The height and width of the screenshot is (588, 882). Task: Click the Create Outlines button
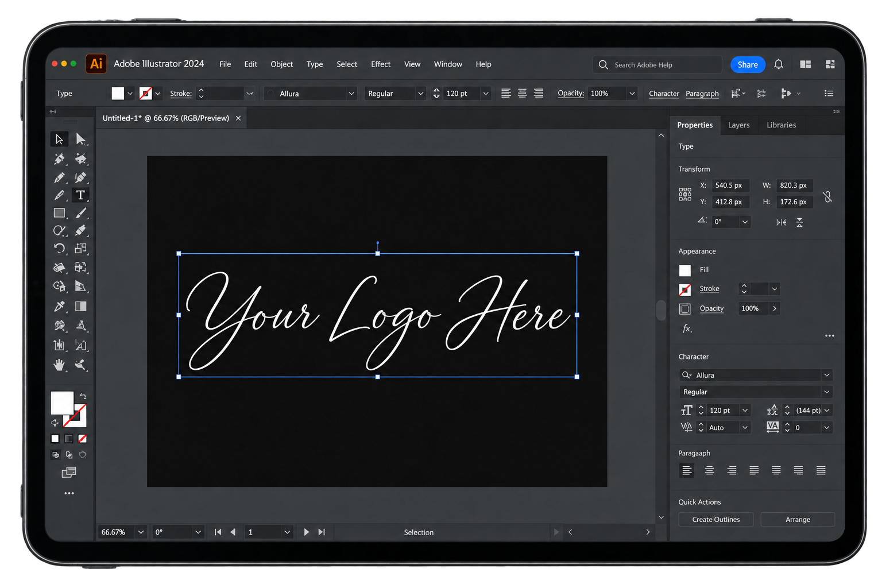pos(716,519)
